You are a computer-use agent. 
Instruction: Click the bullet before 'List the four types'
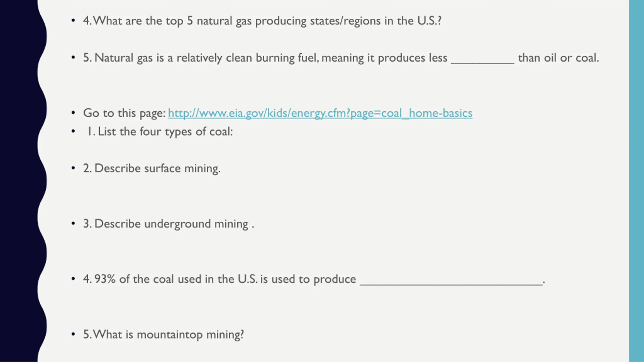pyautogui.click(x=73, y=131)
